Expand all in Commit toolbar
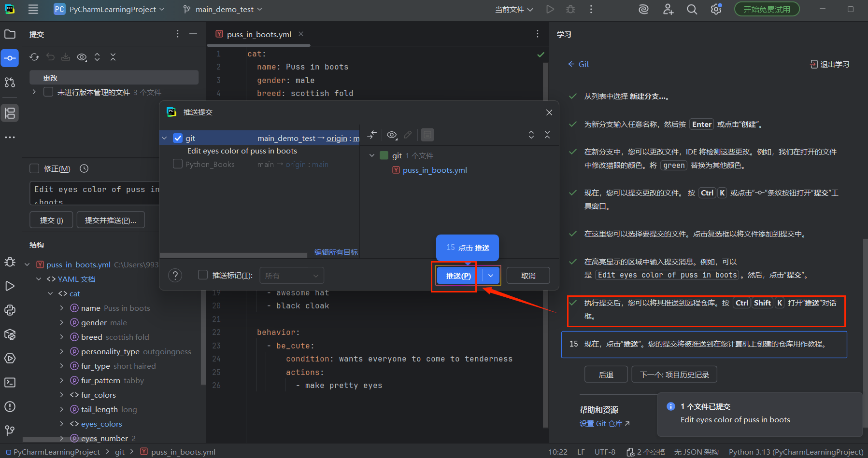 coord(97,57)
